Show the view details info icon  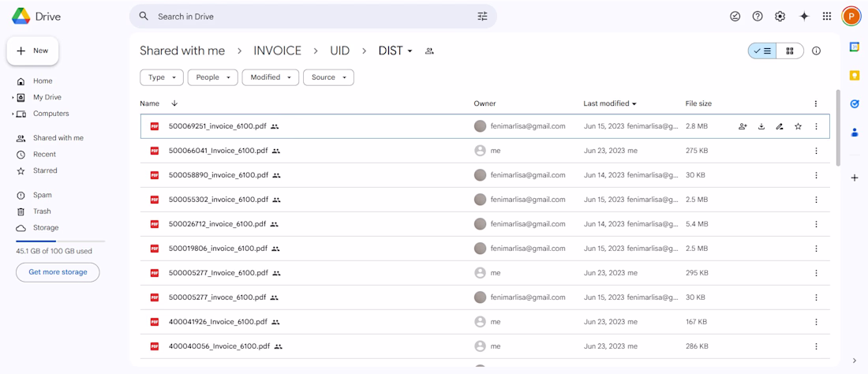(816, 51)
